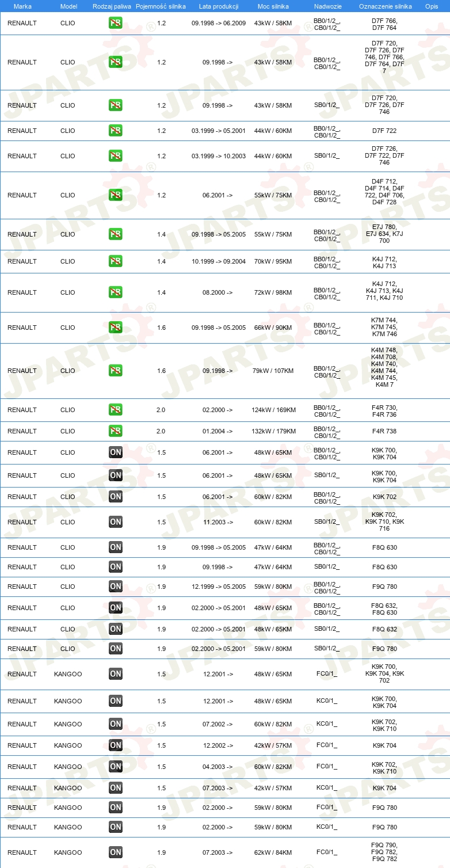This screenshot has height=868, width=450.
Task: Click FC0/1_ body cell in Kangoo 04.2003 row
Action: pyautogui.click(x=327, y=767)
